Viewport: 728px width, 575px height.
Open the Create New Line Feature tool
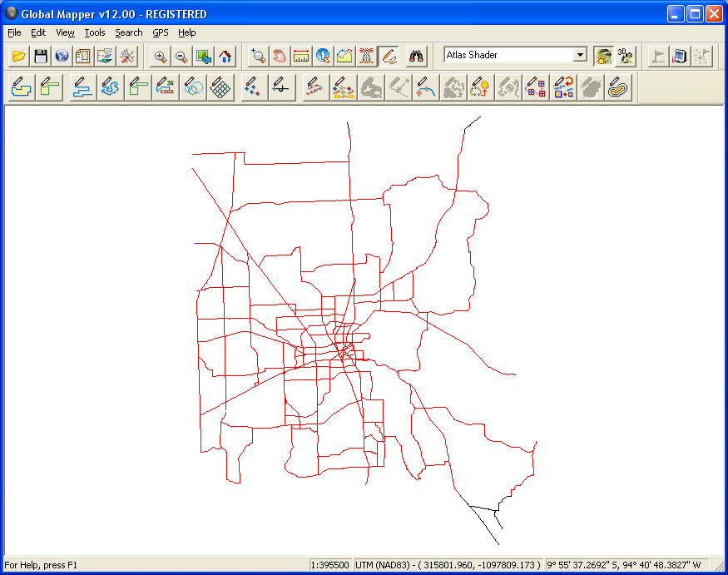coord(81,87)
